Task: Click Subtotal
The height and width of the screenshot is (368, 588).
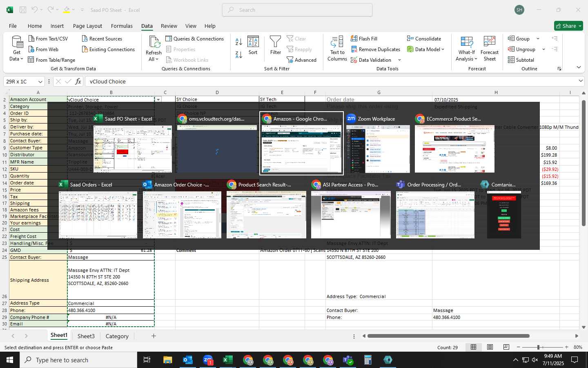Action: click(x=521, y=60)
